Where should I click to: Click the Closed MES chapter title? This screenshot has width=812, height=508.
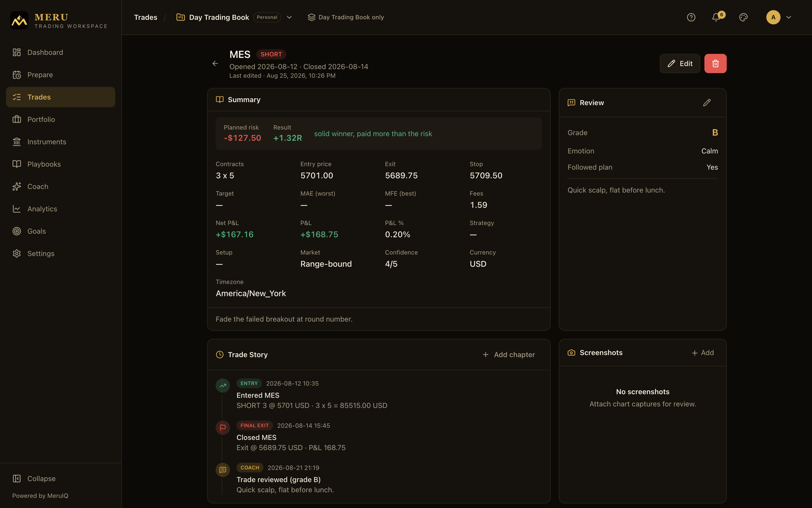(256, 437)
